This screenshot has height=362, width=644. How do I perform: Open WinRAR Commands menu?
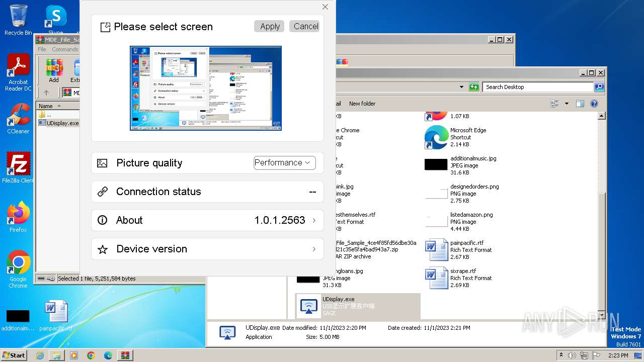point(65,49)
